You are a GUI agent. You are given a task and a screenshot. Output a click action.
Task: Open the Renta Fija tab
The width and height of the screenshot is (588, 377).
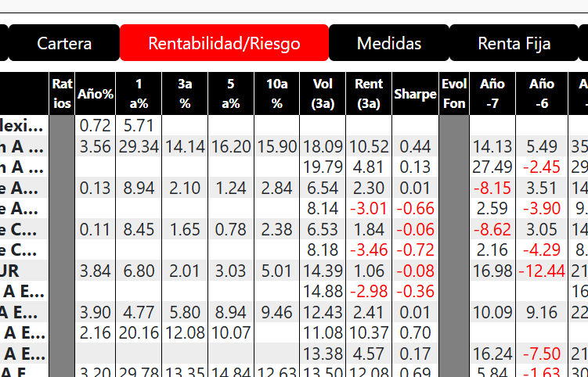point(514,43)
